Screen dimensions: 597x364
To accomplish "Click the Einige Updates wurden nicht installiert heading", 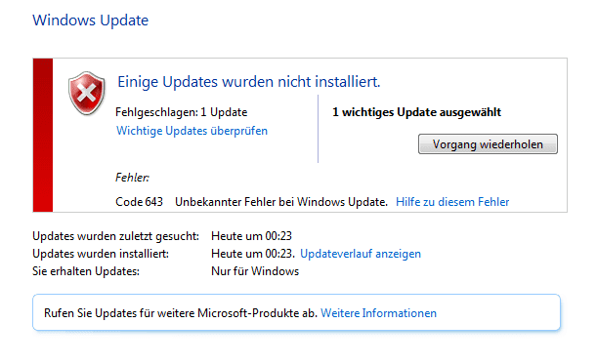I will click(248, 82).
